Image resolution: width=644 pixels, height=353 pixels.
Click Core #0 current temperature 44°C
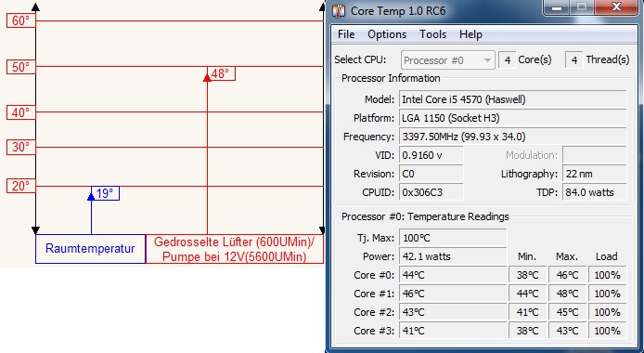coord(453,275)
